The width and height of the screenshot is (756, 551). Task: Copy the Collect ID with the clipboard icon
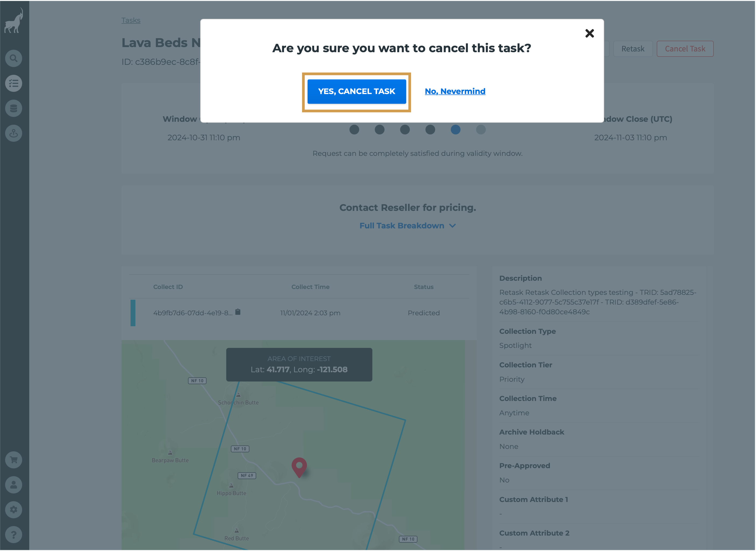click(238, 312)
